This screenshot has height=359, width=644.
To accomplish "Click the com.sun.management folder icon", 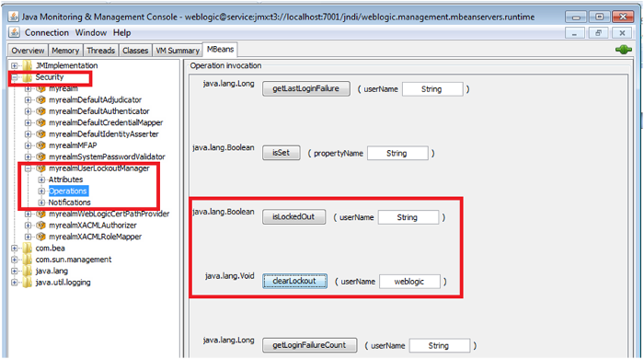I will click(28, 260).
